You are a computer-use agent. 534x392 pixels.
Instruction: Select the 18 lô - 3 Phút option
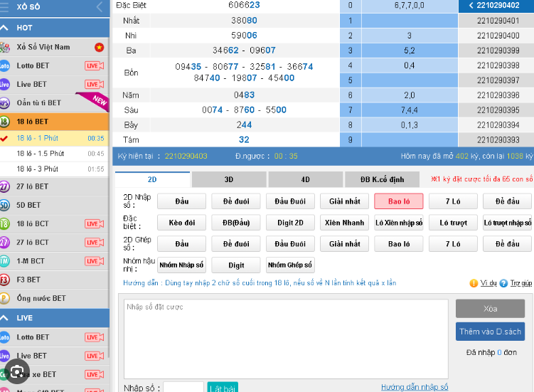(38, 169)
